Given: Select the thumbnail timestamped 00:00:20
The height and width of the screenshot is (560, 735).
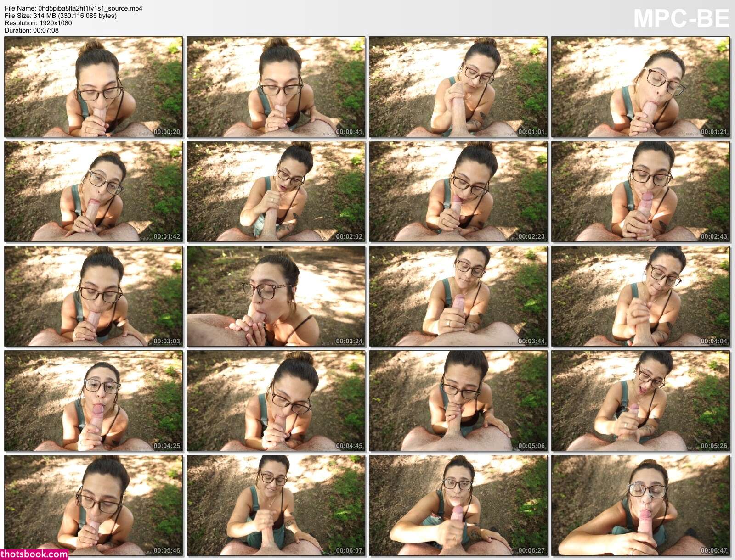Looking at the screenshot, I should [93, 87].
